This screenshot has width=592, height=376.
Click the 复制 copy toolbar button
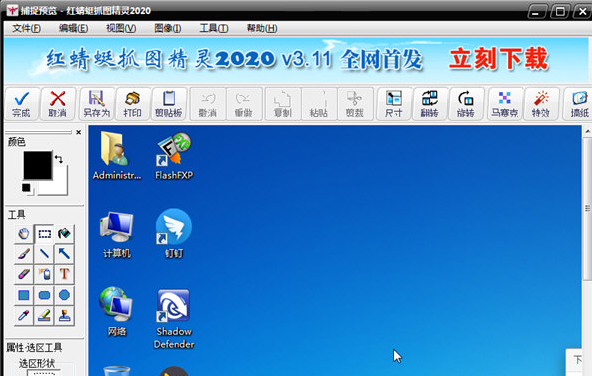point(283,104)
